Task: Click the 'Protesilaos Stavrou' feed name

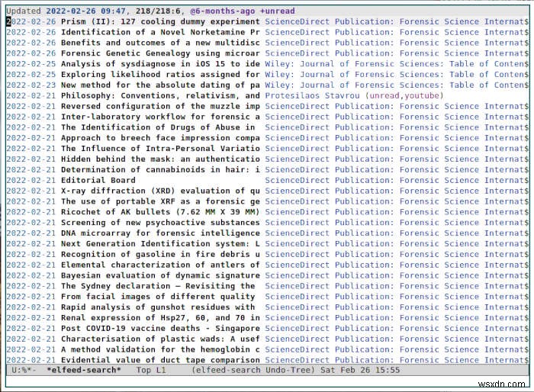Action: [312, 95]
